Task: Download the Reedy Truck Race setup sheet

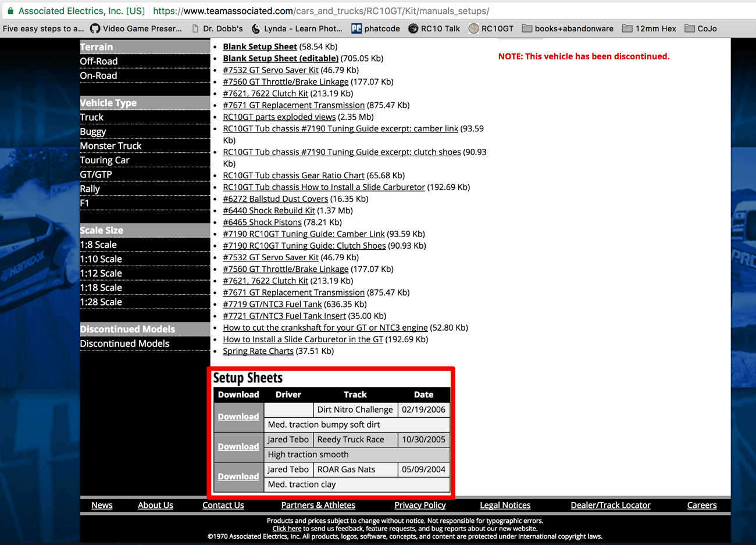Action: [238, 446]
